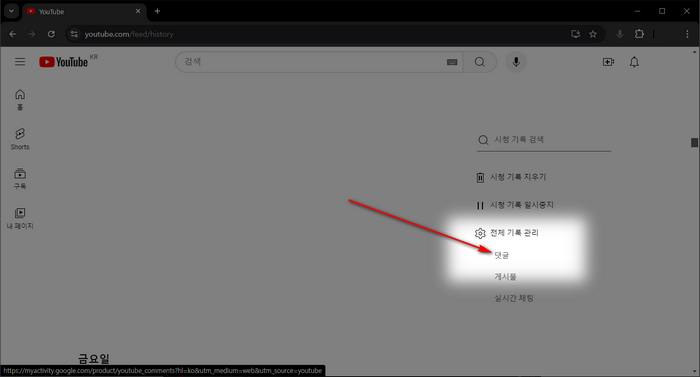
Task: Click the gear icon for manage all history
Action: pos(480,233)
